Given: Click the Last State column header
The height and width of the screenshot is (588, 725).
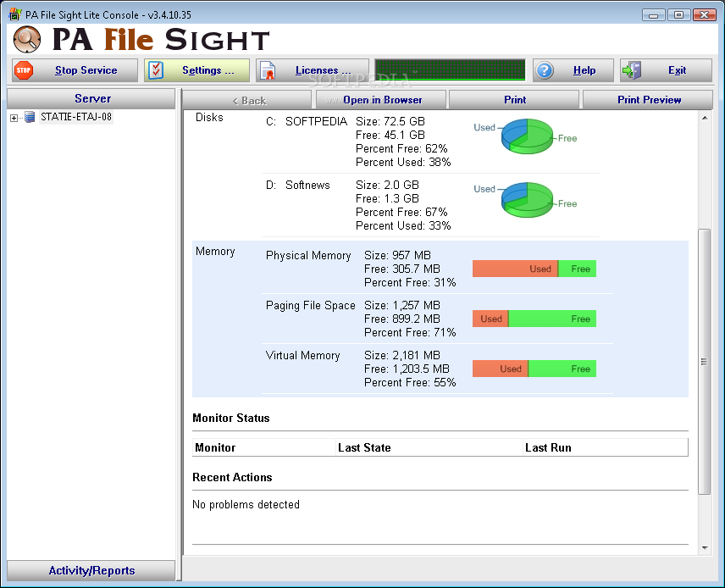Looking at the screenshot, I should [429, 447].
